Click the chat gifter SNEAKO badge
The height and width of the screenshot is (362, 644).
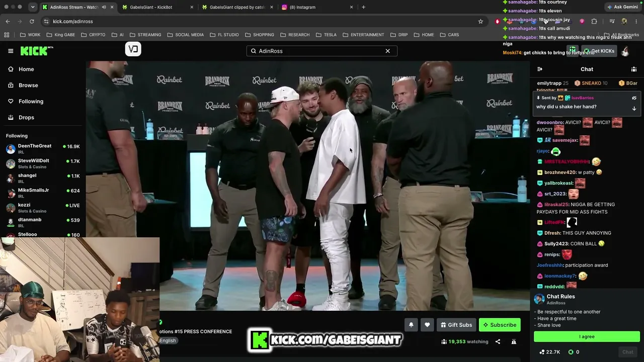[x=591, y=83]
